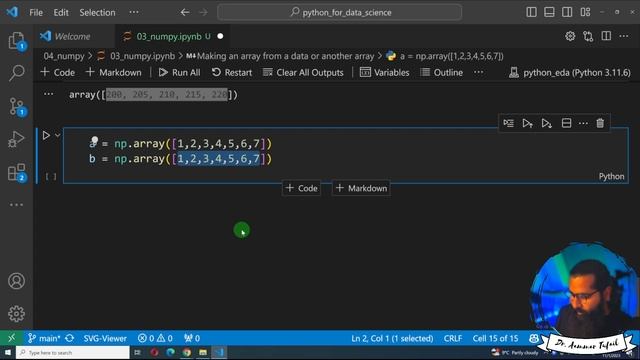
Task: Delete the current notebook cell
Action: pos(600,123)
